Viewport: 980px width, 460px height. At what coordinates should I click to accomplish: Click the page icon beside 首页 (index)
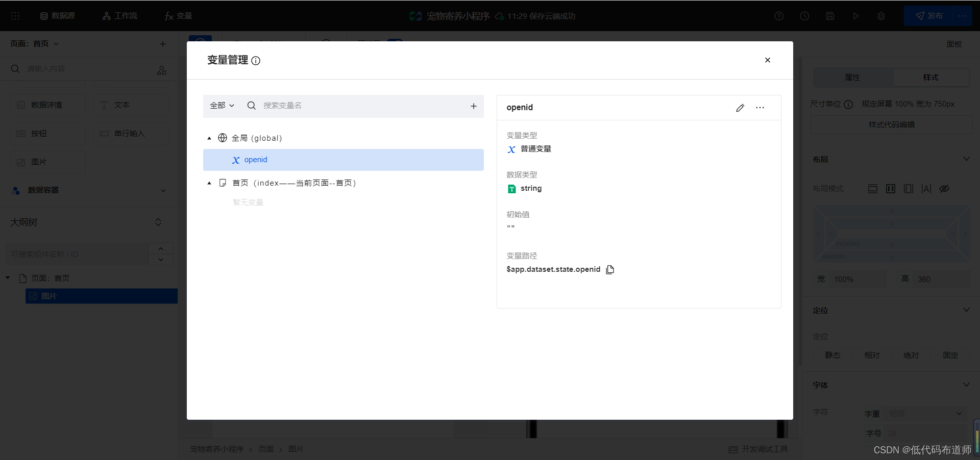tap(223, 183)
